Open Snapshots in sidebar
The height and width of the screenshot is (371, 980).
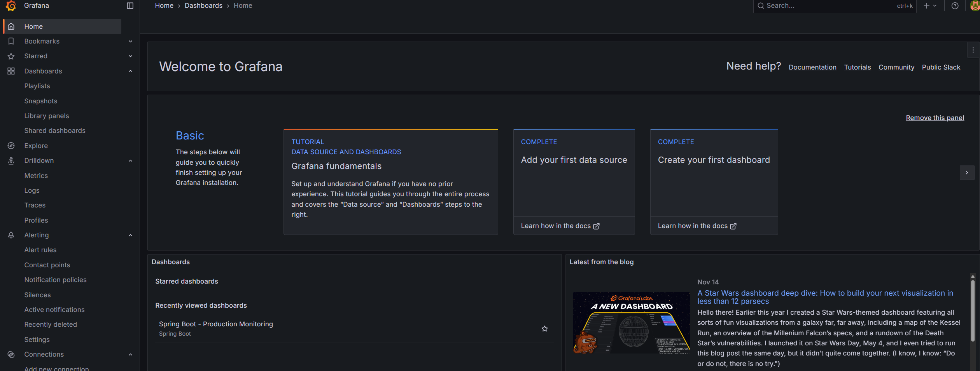(41, 101)
